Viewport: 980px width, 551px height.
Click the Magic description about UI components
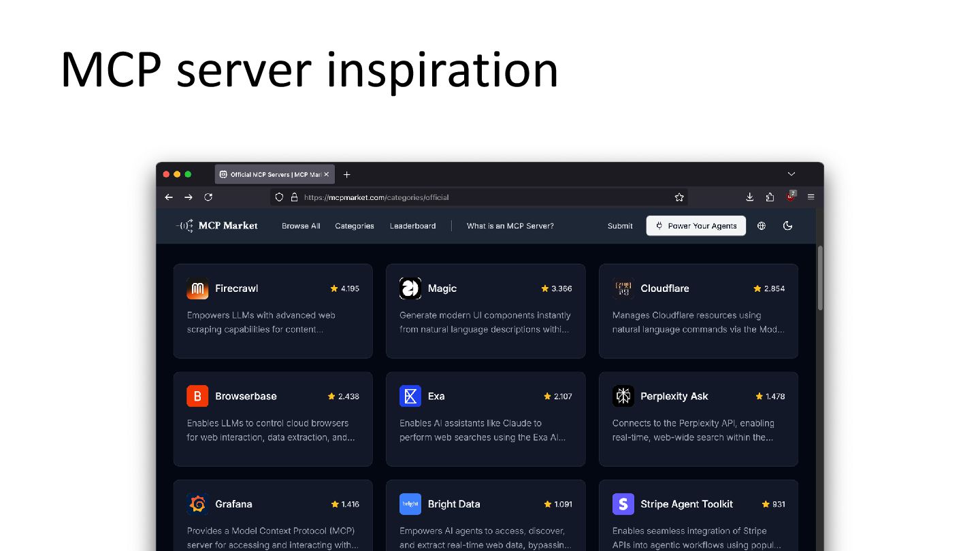click(485, 322)
